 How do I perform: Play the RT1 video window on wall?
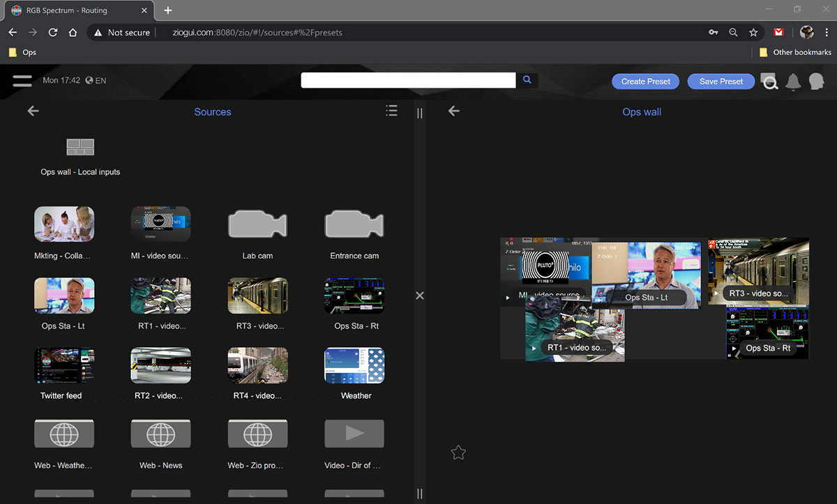click(x=534, y=348)
